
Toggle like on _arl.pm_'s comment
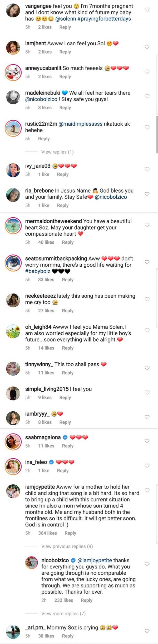point(147,631)
